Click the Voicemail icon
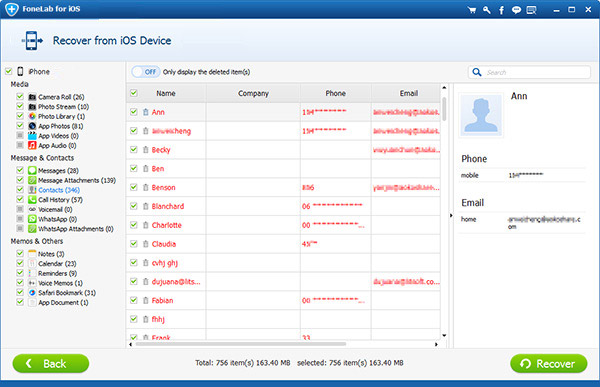 (x=32, y=209)
